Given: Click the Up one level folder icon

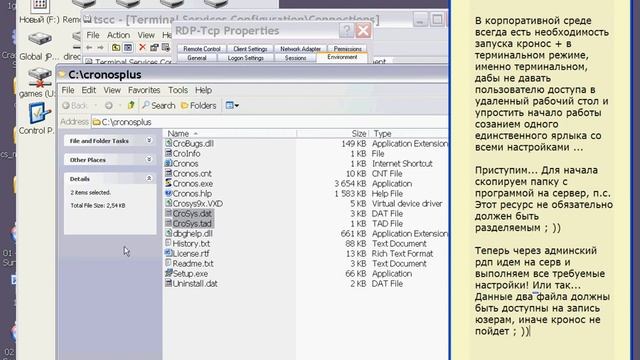Looking at the screenshot, I should [x=131, y=105].
